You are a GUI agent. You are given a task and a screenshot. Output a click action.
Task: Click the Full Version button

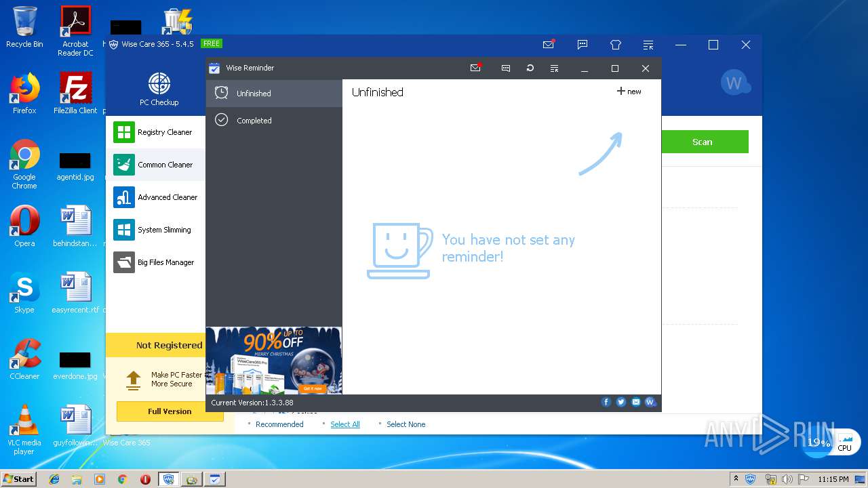point(170,411)
